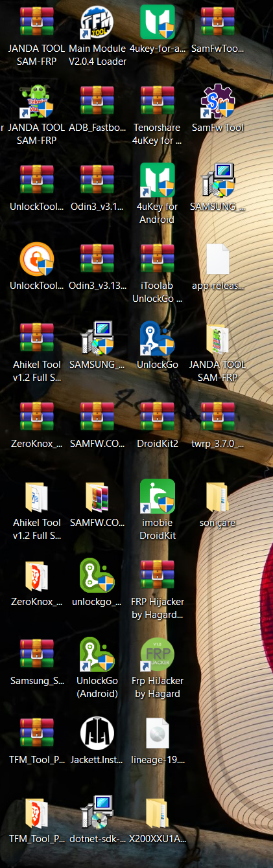Viewport: 273px width, 868px height.
Task: Launch the blue UnlockGo shortcut
Action: [x=157, y=338]
